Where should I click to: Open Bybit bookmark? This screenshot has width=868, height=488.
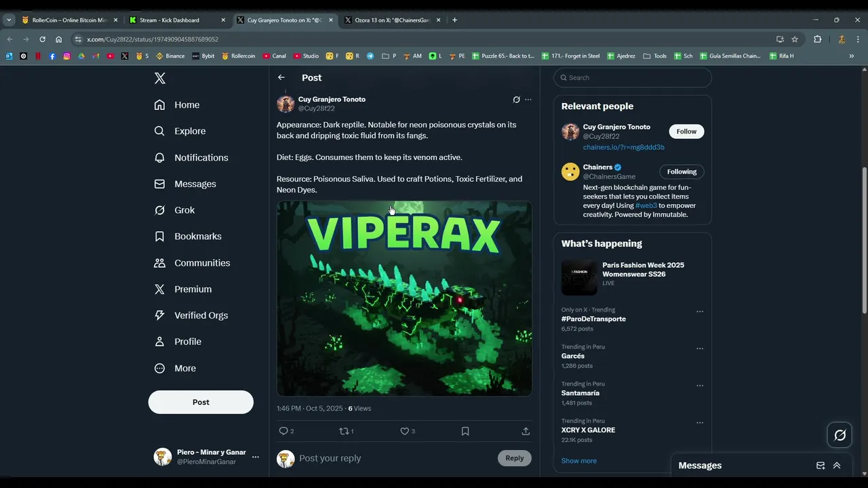(203, 56)
